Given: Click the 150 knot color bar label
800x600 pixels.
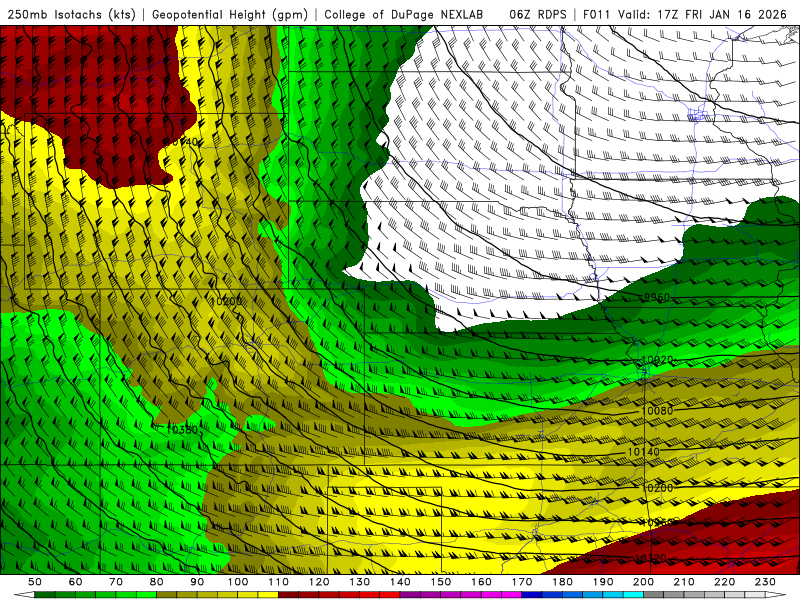Looking at the screenshot, I should 441,582.
